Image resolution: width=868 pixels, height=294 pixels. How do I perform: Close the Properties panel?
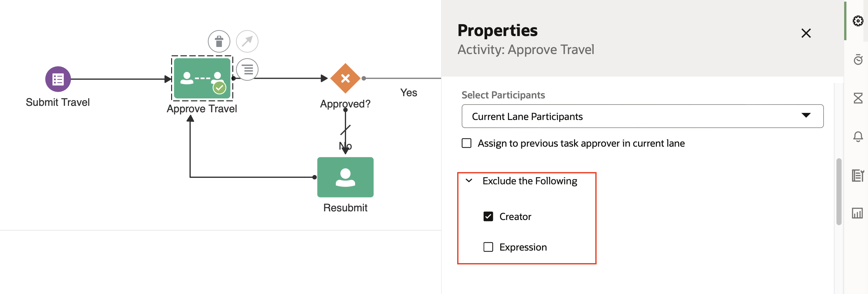[806, 33]
